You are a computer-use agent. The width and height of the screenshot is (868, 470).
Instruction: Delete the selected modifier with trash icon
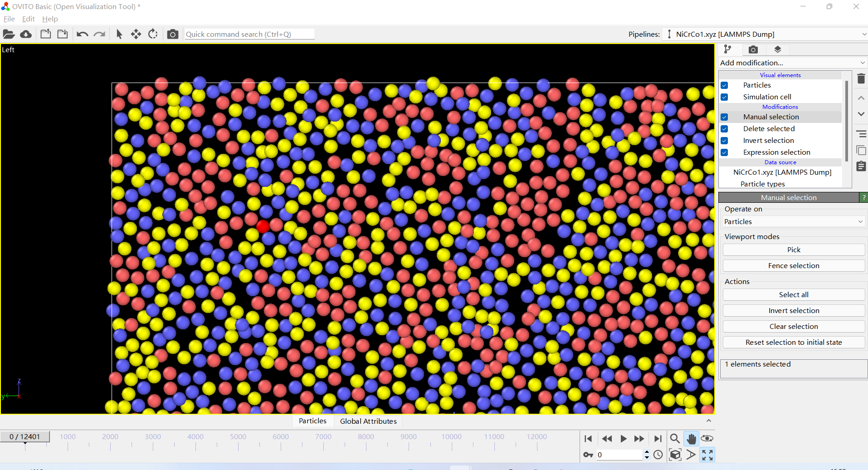coord(861,78)
